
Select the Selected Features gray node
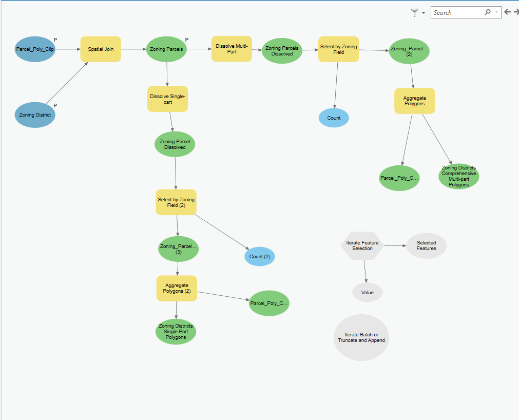pos(426,245)
